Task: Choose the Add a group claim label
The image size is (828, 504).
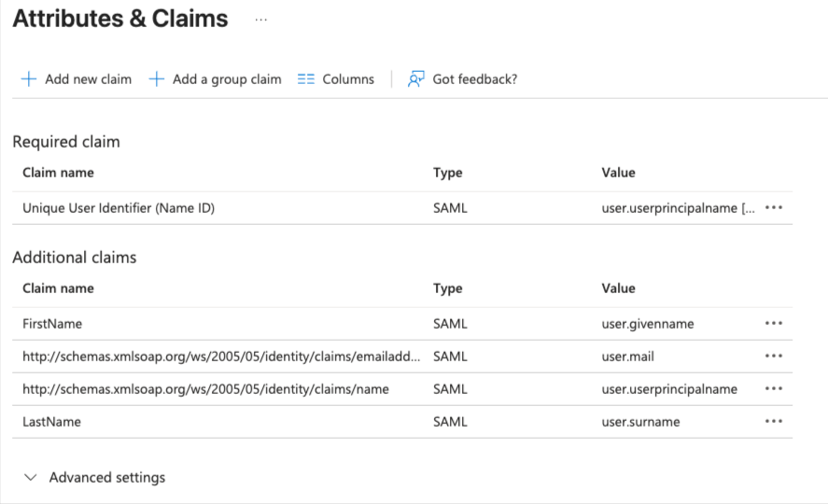Action: [x=227, y=79]
